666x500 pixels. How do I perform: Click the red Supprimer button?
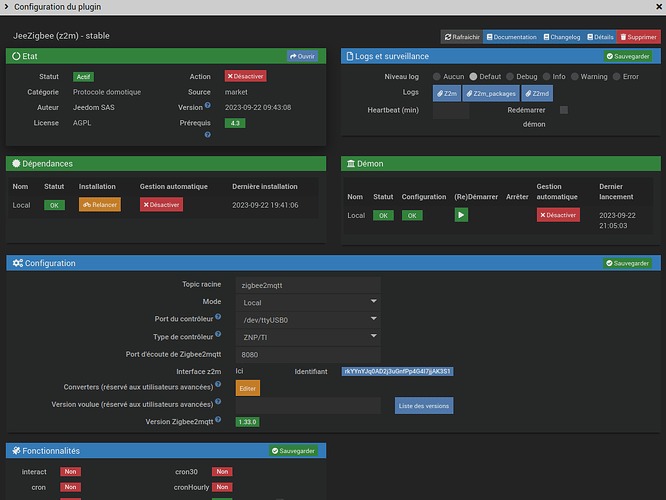tap(638, 37)
